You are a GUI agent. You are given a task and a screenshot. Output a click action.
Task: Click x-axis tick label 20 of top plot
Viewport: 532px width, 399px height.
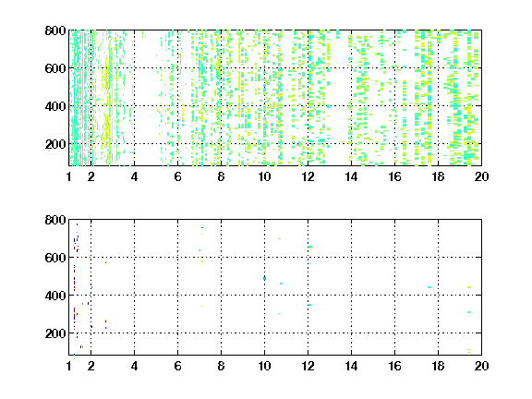tap(481, 176)
